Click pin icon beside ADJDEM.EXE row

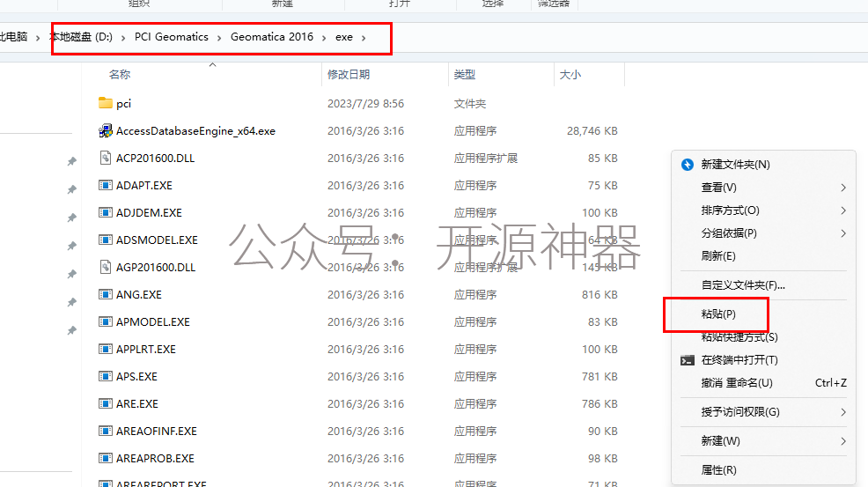(72, 218)
